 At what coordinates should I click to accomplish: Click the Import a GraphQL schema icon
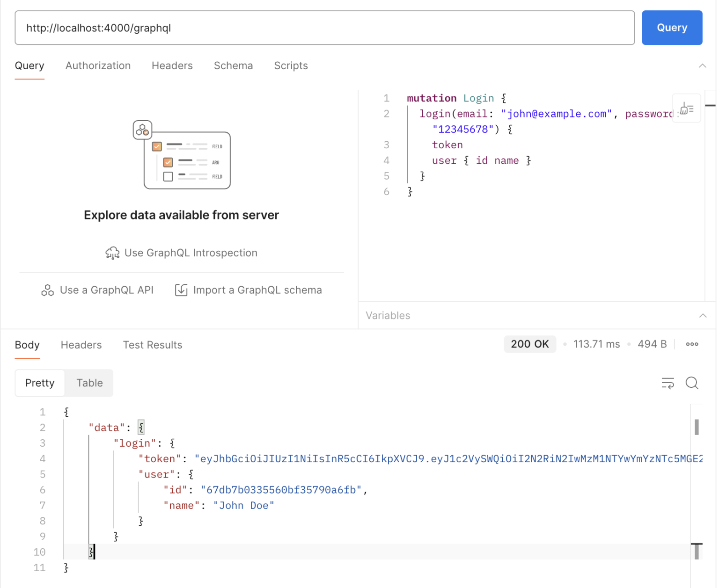(x=181, y=290)
